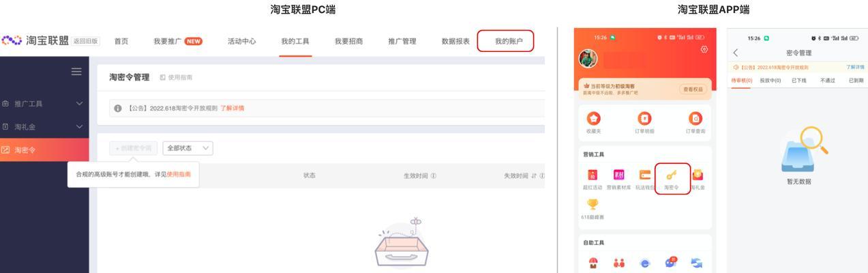868x273 pixels.
Task: Tap the 收藏夹 favorites icon
Action: pyautogui.click(x=593, y=119)
